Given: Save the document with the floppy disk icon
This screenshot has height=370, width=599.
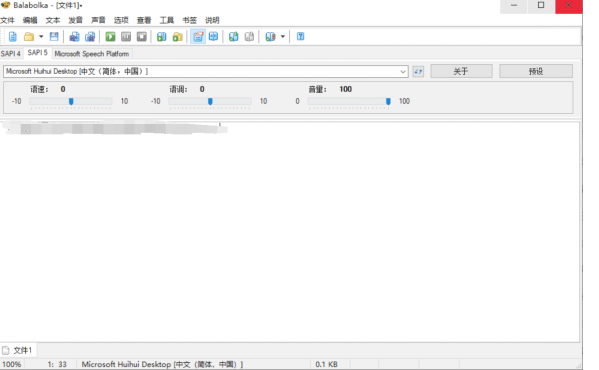Looking at the screenshot, I should 54,37.
